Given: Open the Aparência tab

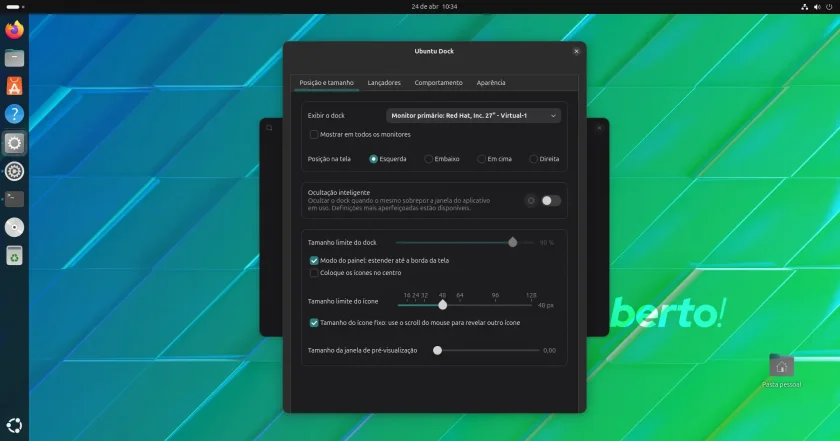Looking at the screenshot, I should (491, 83).
